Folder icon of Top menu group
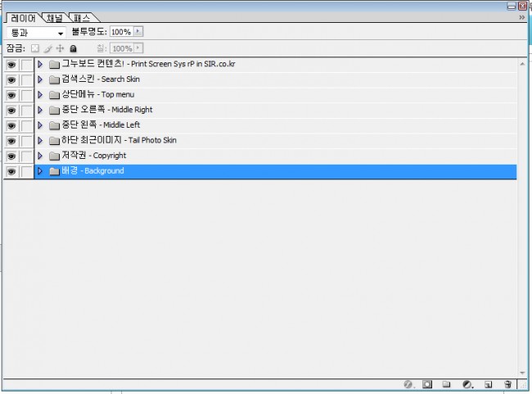The height and width of the screenshot is (394, 532). point(54,95)
